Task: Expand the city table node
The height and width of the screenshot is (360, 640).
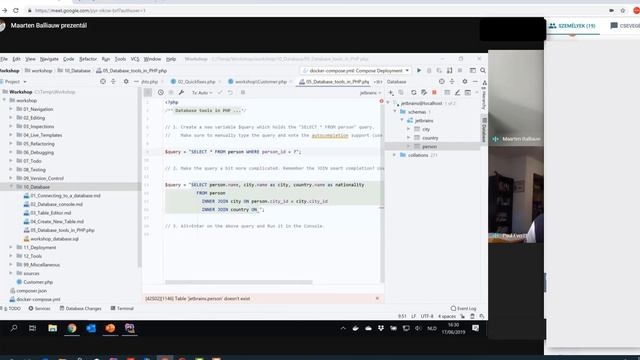Action: point(409,129)
